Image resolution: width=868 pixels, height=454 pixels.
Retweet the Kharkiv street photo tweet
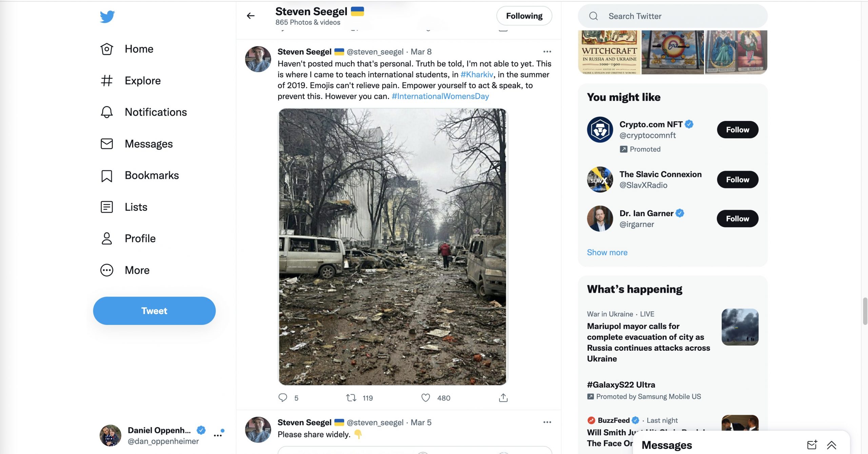(x=351, y=397)
